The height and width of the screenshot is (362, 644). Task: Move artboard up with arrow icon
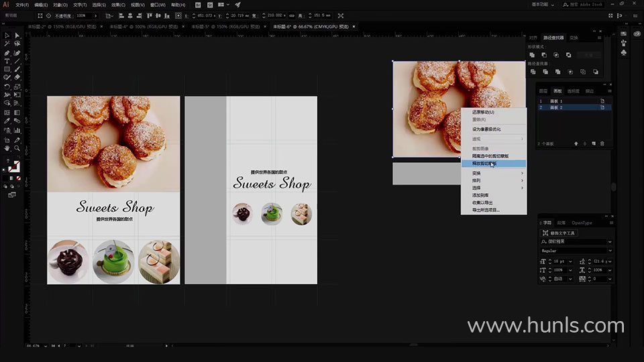point(576,143)
